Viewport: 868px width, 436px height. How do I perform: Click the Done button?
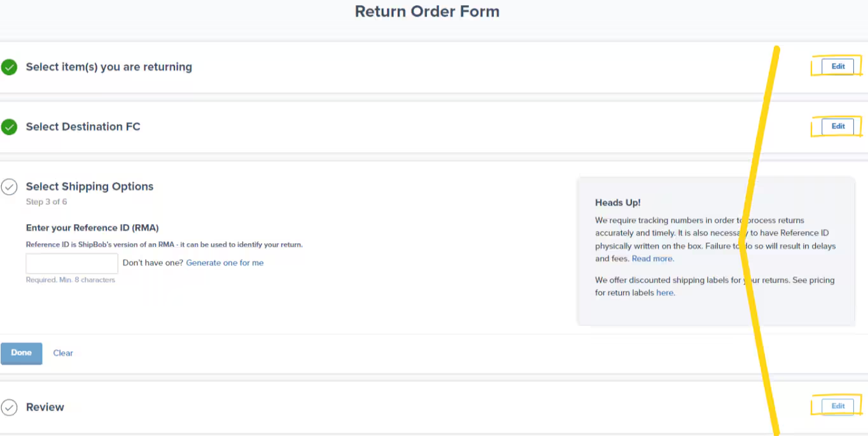click(21, 353)
